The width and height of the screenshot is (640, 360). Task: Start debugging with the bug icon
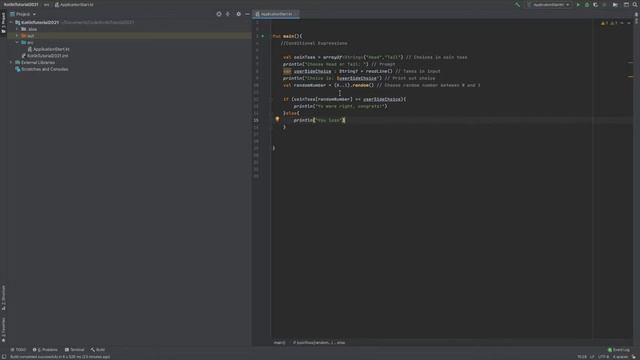click(x=587, y=4)
